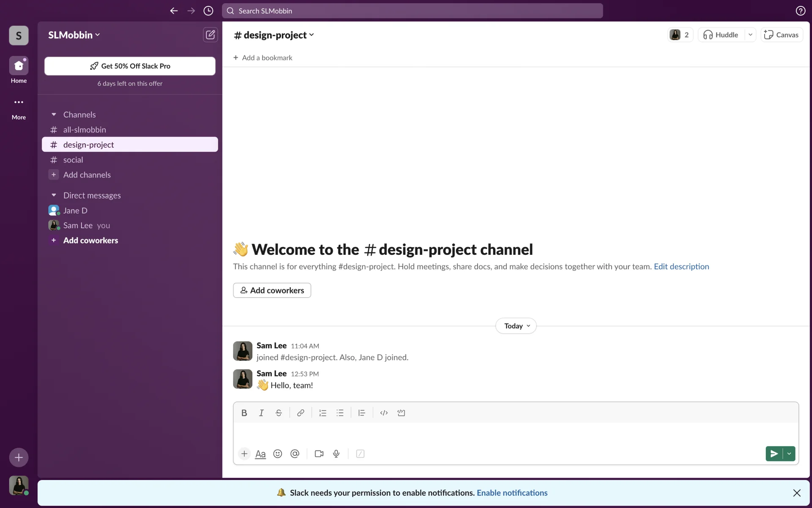812x508 pixels.
Task: Click the Edit description link
Action: (681, 266)
